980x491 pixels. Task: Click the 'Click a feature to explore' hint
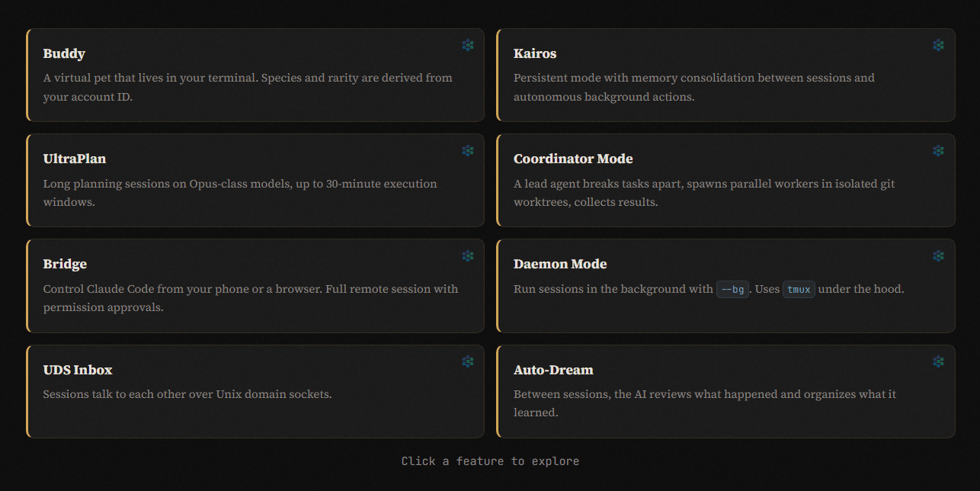point(490,461)
